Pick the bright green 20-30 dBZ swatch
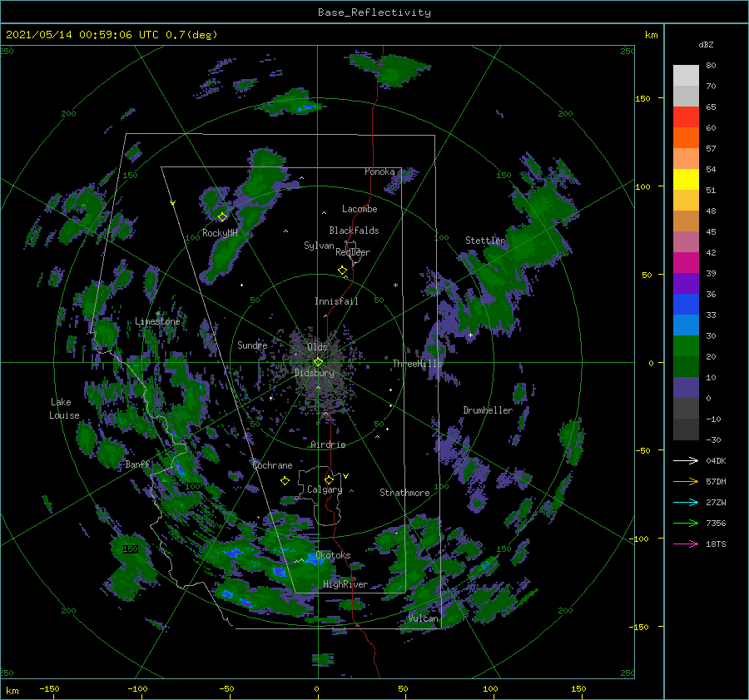 (686, 346)
